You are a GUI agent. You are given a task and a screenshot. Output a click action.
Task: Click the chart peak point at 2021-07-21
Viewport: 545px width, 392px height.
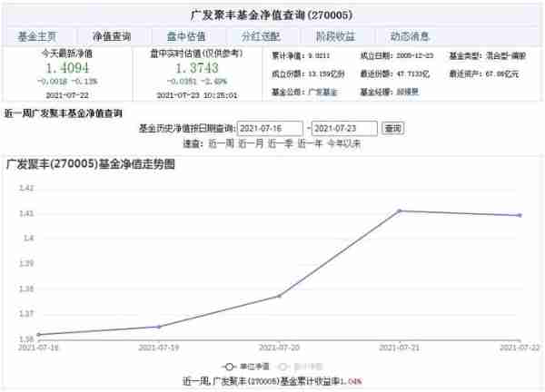400,211
